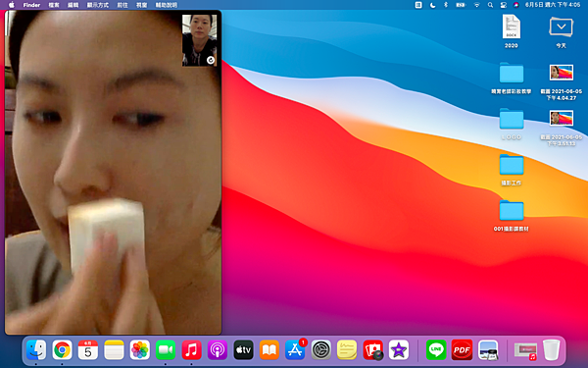Open the Apple TV app in the Dock

(x=243, y=350)
